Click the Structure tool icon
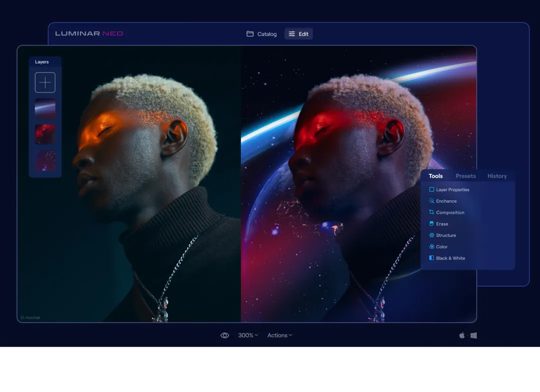The height and width of the screenshot is (392, 540). click(x=431, y=235)
